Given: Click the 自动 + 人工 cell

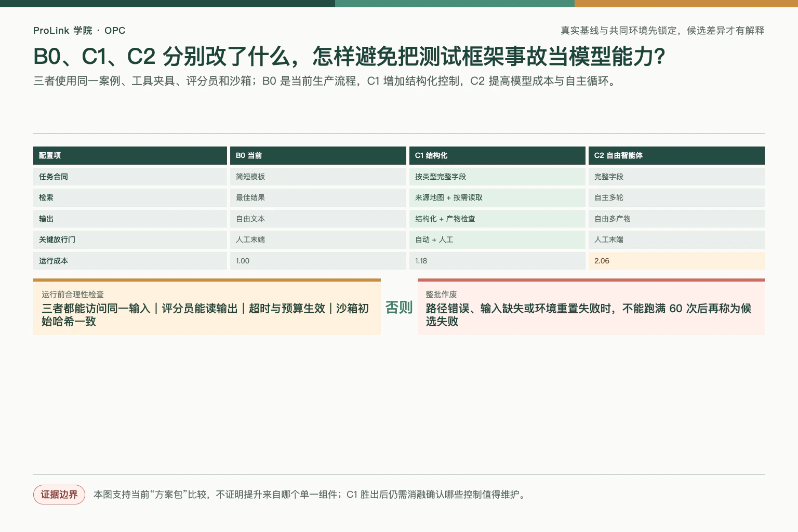Looking at the screenshot, I should pos(497,240).
